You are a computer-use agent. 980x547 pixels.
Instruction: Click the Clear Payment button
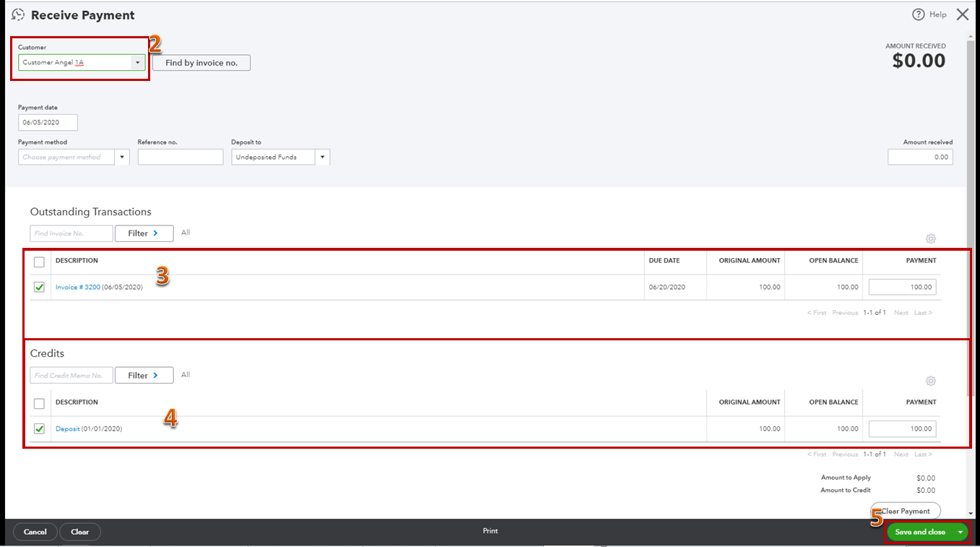coord(905,510)
